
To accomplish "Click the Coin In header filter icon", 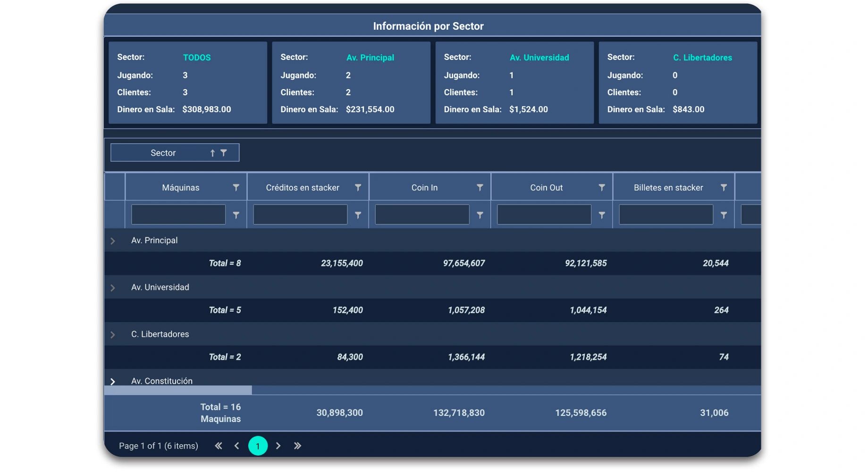I will coord(480,188).
